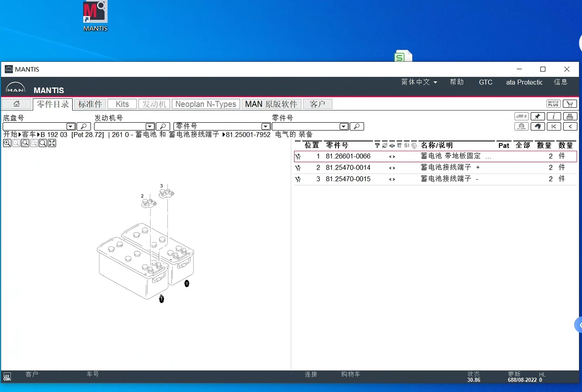The image size is (582, 392).
Task: Click the filter funnel column header
Action: (377, 145)
